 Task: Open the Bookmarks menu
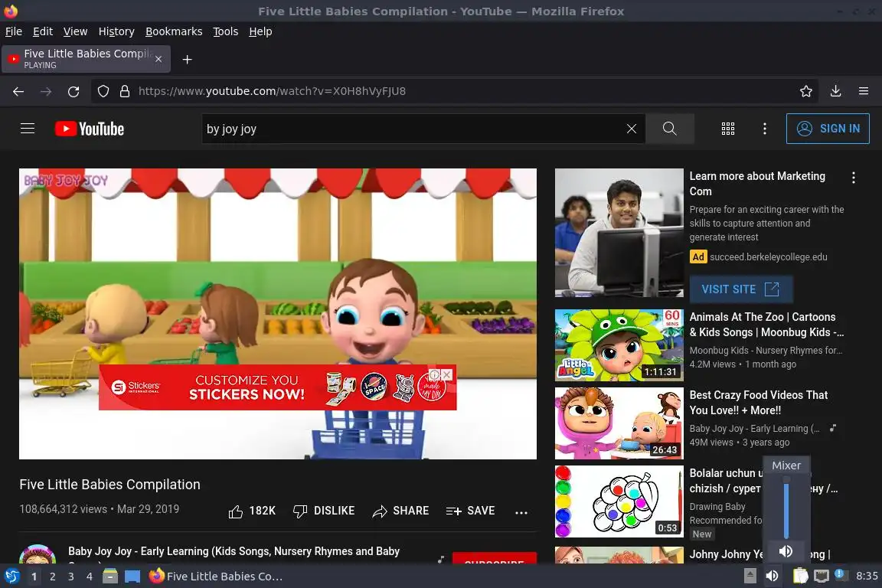click(174, 31)
